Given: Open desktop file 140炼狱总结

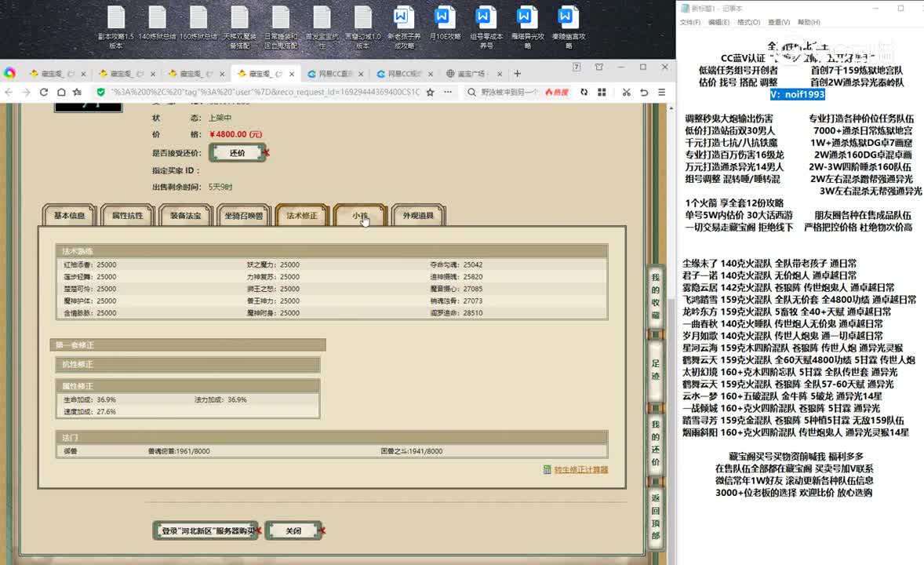Looking at the screenshot, I should pyautogui.click(x=158, y=24).
